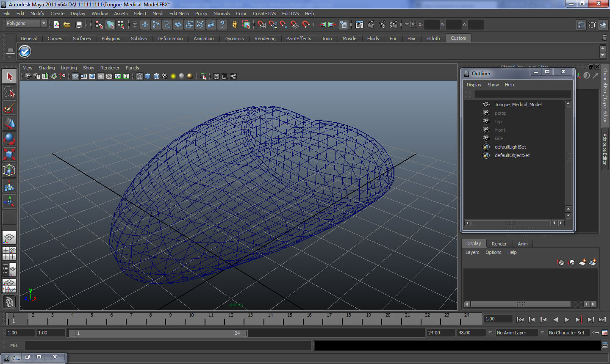Delete shelf item with trash icon
The image size is (610, 364).
tap(604, 38)
